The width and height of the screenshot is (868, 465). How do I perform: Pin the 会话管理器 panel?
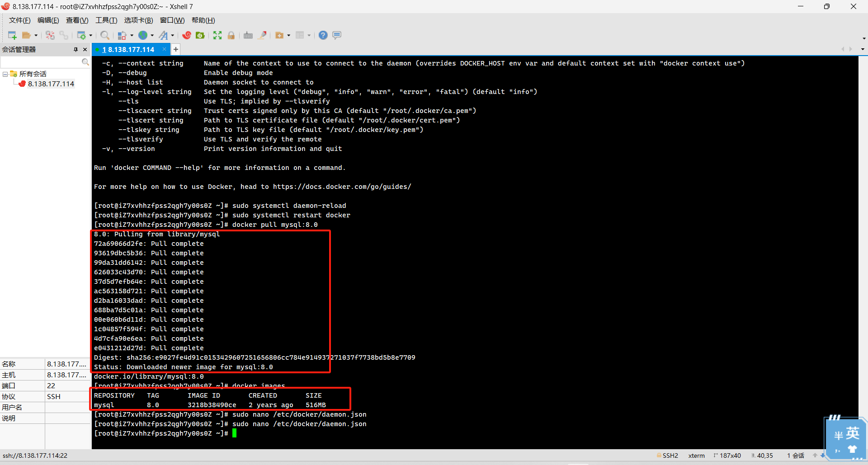click(x=75, y=50)
